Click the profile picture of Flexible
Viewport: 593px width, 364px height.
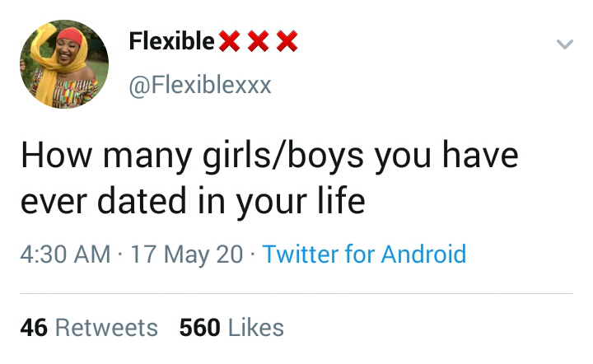click(63, 64)
